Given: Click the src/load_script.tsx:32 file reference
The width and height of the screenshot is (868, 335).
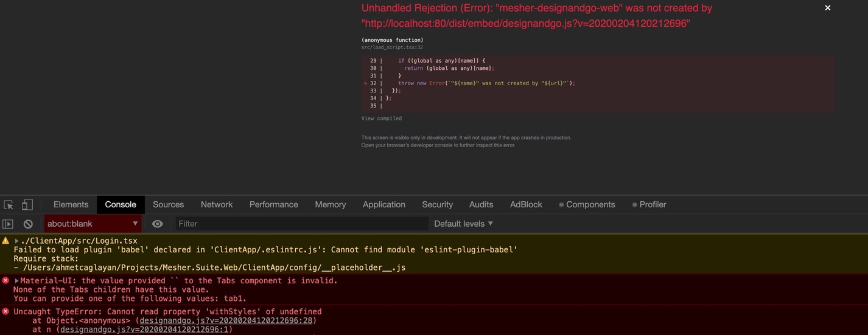Looking at the screenshot, I should [x=392, y=47].
